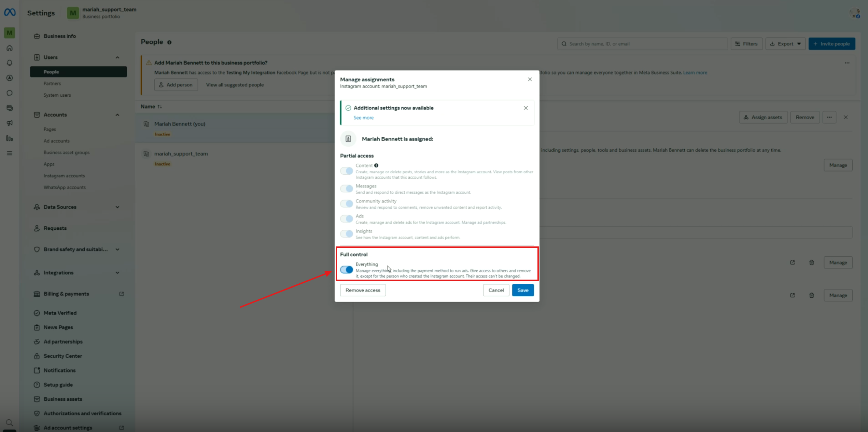Toggle Messages partial access switch
Viewport: 868px width, 432px height.
346,189
